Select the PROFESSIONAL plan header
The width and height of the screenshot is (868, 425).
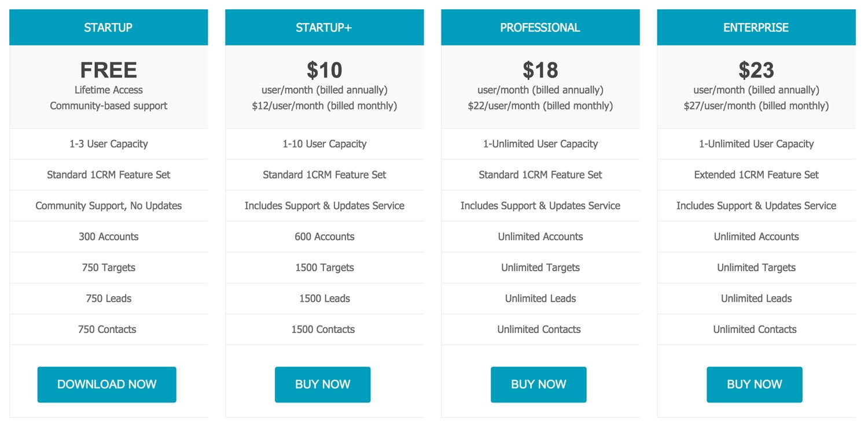(x=540, y=27)
